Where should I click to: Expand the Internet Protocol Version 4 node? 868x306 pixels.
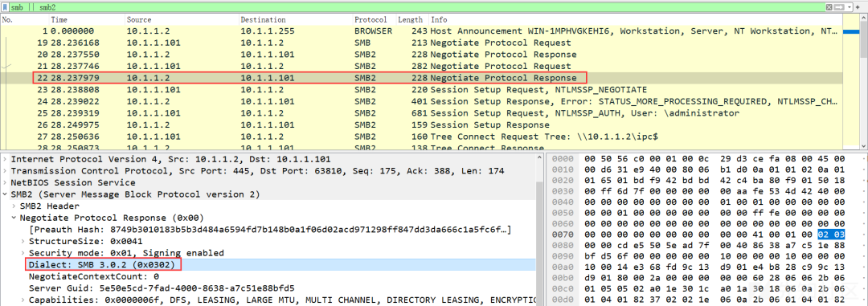pos(6,159)
